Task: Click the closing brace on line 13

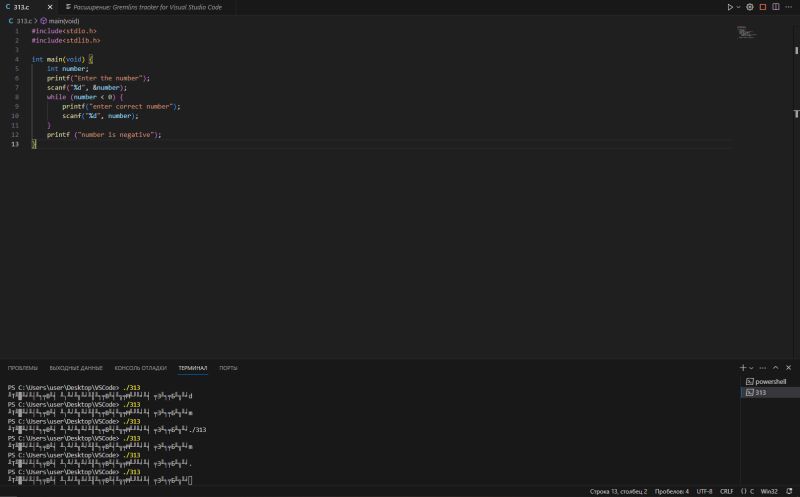Action: tap(34, 144)
